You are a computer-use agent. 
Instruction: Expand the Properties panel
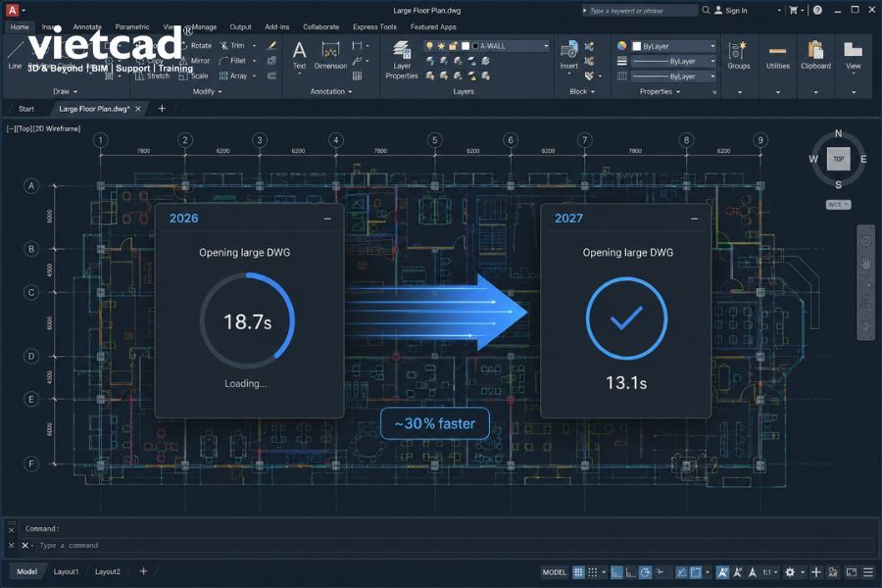pos(660,91)
